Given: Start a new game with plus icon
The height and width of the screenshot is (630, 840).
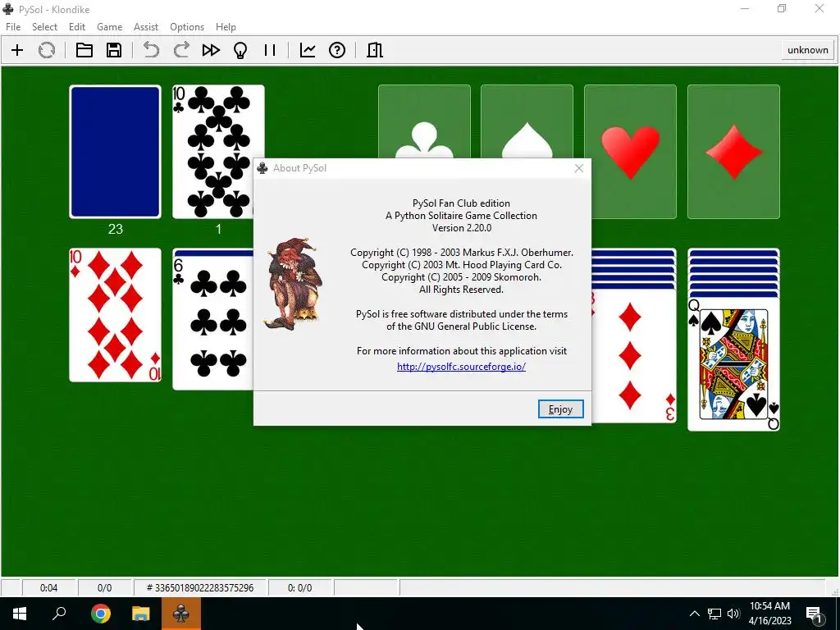Looking at the screenshot, I should [17, 50].
